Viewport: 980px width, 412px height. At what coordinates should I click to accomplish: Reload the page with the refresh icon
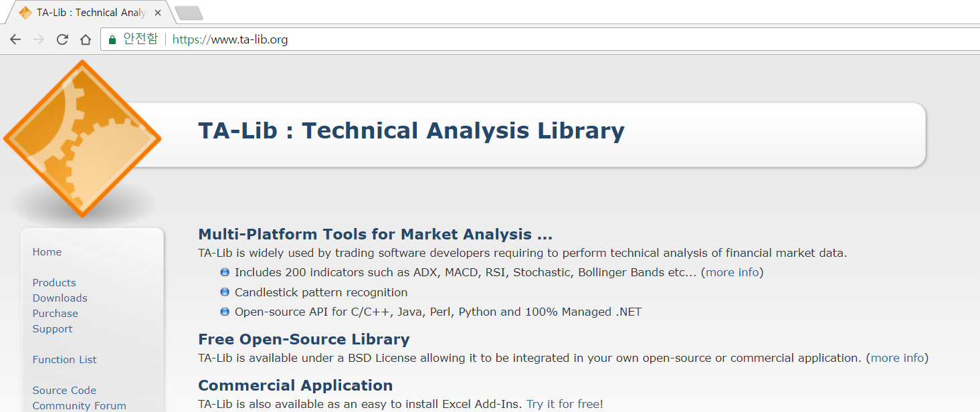62,39
